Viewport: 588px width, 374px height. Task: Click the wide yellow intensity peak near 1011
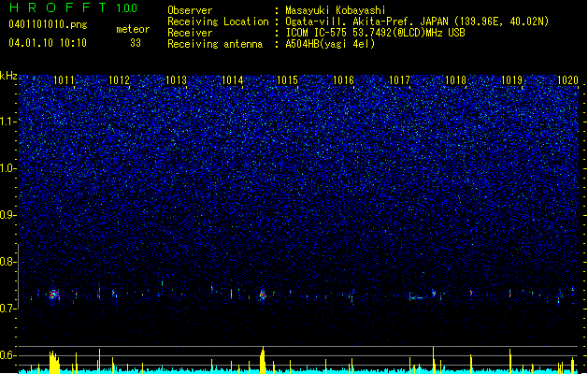tap(54, 363)
